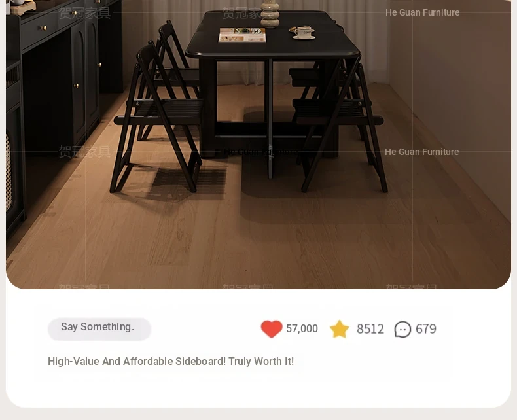Click the sideboard drawer with gold knob

[39, 29]
